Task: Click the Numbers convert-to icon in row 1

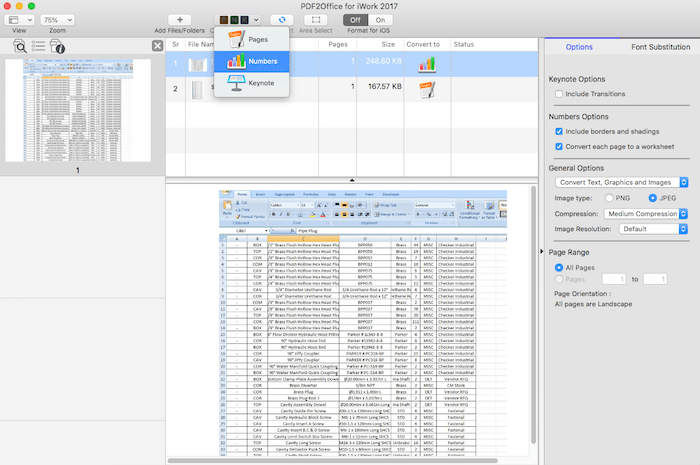Action: [x=427, y=64]
